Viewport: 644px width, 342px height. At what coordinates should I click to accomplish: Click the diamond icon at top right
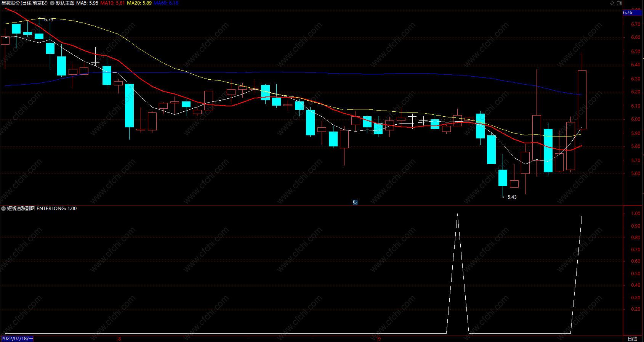click(x=612, y=3)
